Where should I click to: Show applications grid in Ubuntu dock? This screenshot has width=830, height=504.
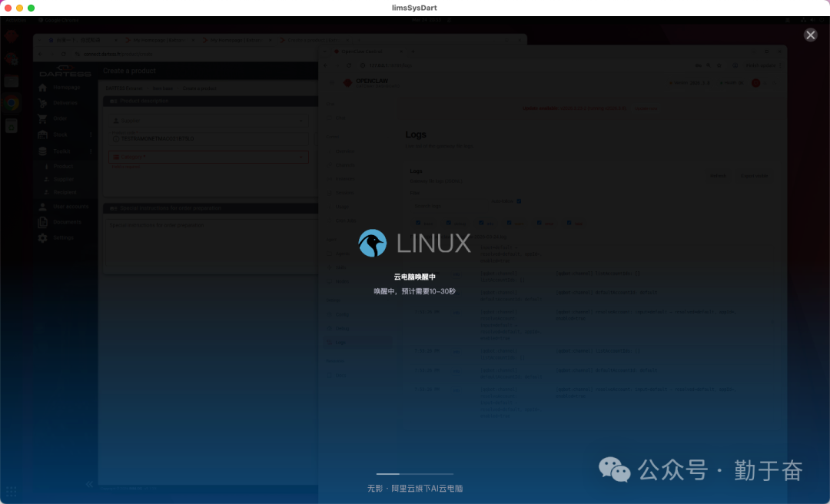tap(11, 491)
